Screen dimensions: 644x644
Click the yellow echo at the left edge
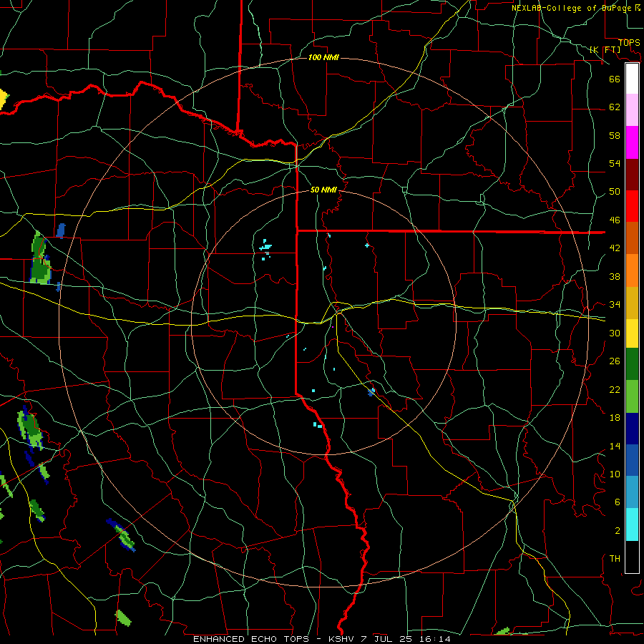pyautogui.click(x=4, y=99)
